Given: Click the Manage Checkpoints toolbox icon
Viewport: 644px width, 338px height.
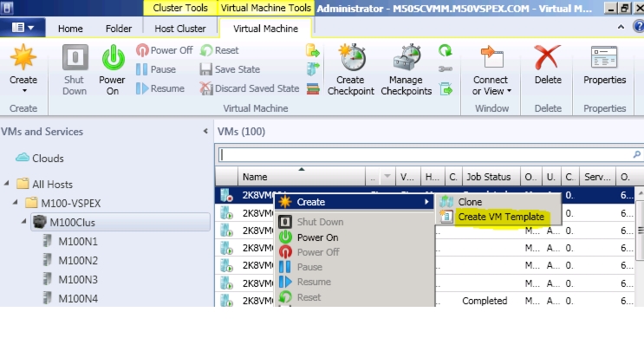Looking at the screenshot, I should pyautogui.click(x=407, y=57).
